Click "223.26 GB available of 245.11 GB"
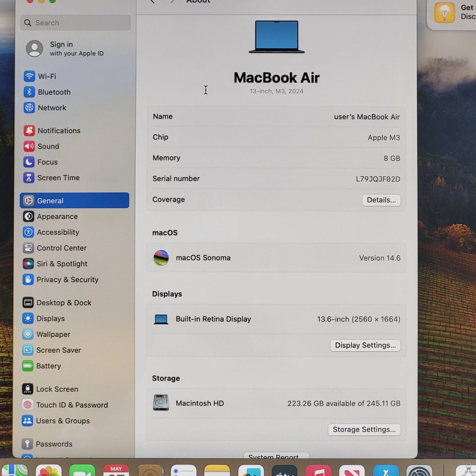 tap(344, 404)
